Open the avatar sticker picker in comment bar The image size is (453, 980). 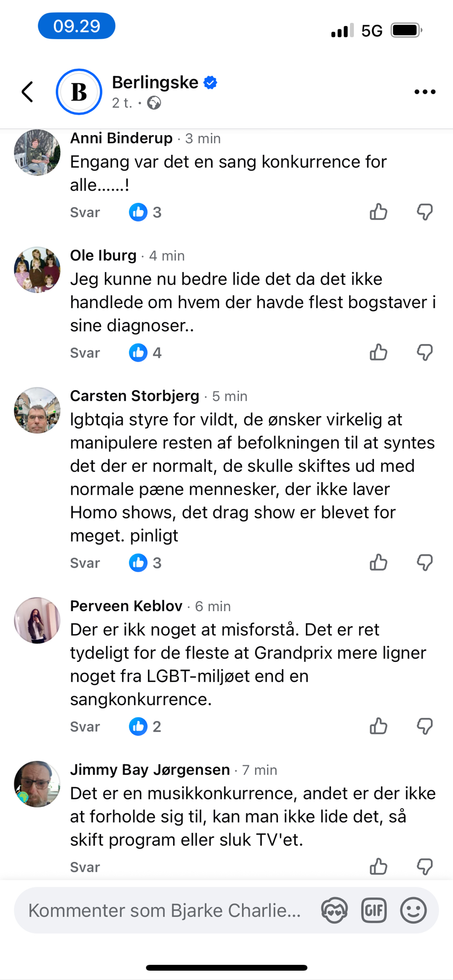[334, 910]
